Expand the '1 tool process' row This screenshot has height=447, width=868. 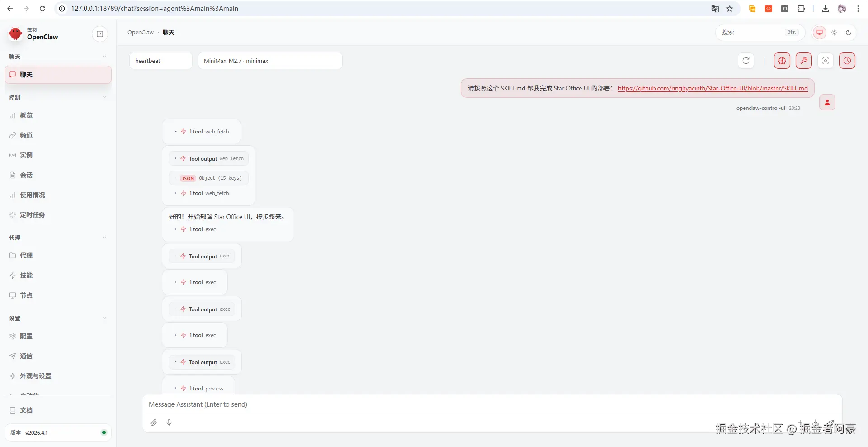199,389
